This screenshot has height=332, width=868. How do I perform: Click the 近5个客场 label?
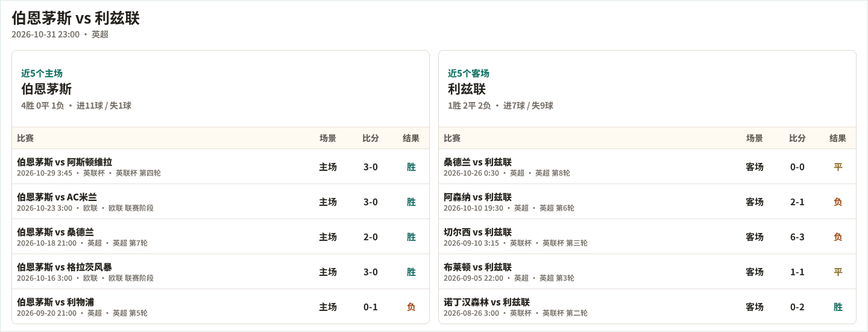point(468,73)
